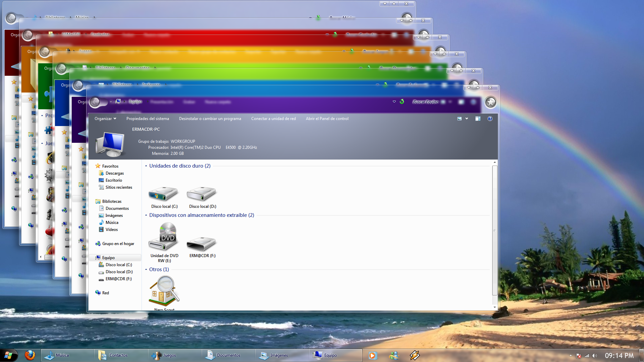The image size is (644, 362).
Task: Click the Action Center flag tray icon
Action: click(579, 356)
